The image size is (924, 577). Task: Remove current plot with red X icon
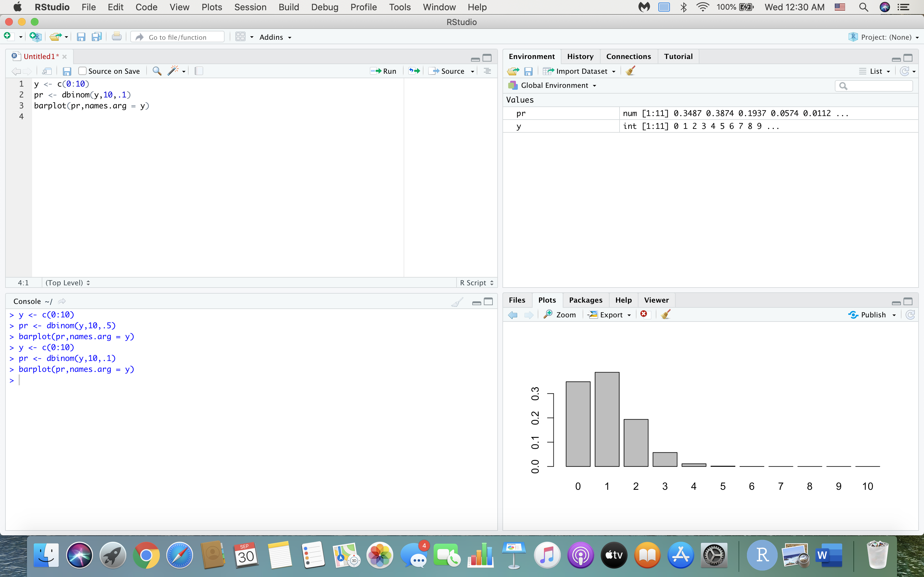644,314
